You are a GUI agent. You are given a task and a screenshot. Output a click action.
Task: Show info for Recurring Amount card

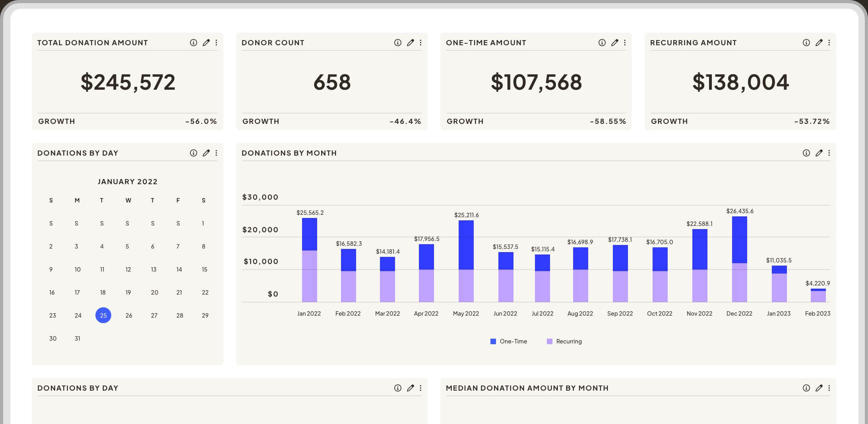[806, 42]
